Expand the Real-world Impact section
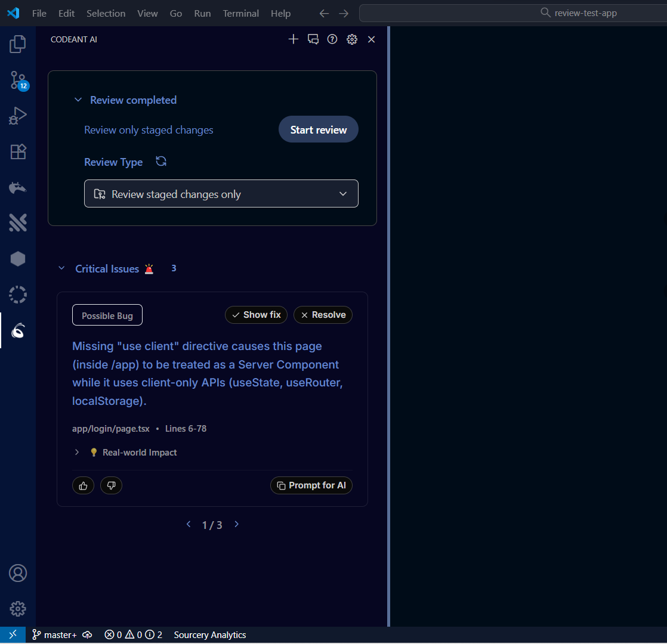 (x=77, y=453)
